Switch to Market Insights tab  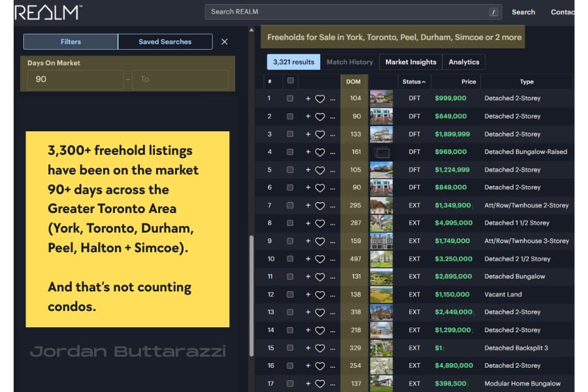411,62
